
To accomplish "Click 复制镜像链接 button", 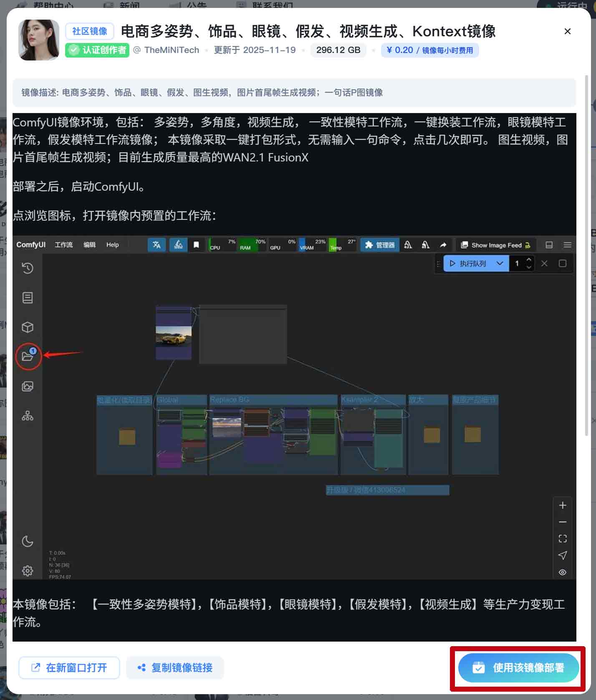I will tap(175, 668).
